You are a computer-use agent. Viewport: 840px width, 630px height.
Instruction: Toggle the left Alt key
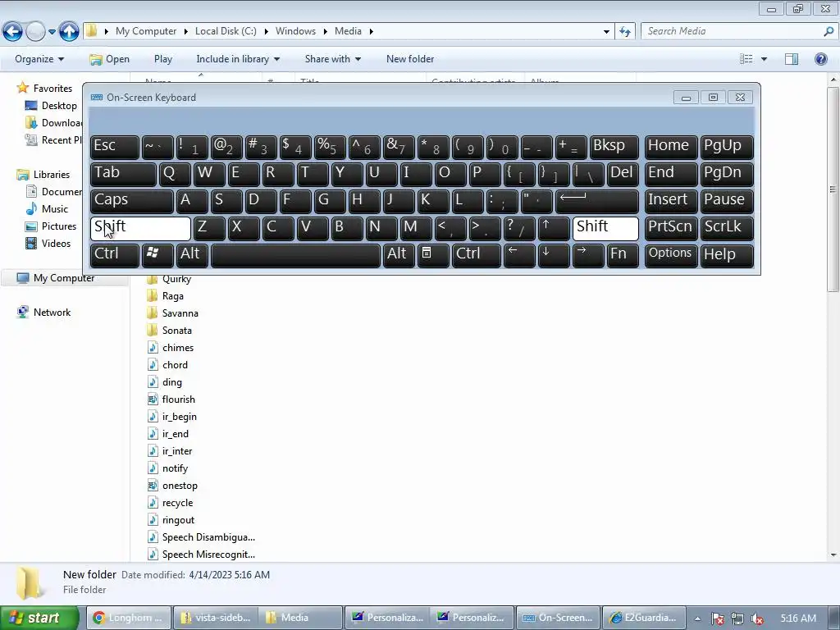(192, 255)
